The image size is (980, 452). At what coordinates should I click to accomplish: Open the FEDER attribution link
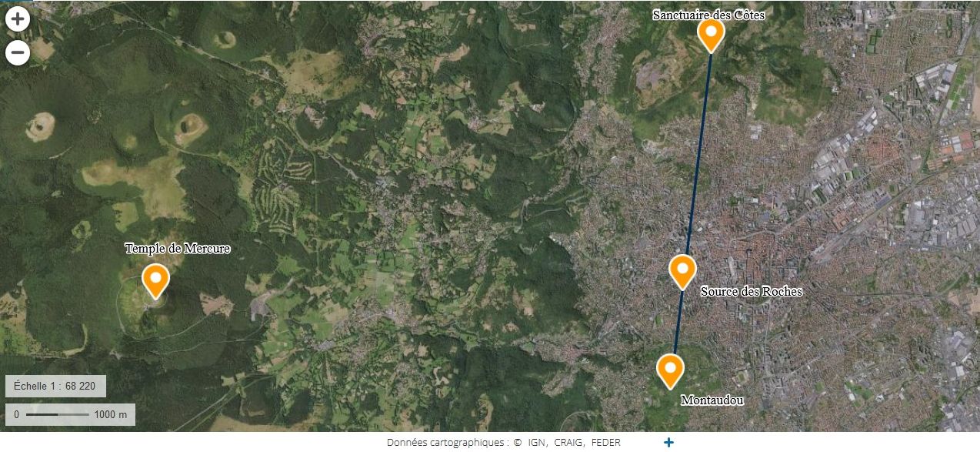pos(606,442)
